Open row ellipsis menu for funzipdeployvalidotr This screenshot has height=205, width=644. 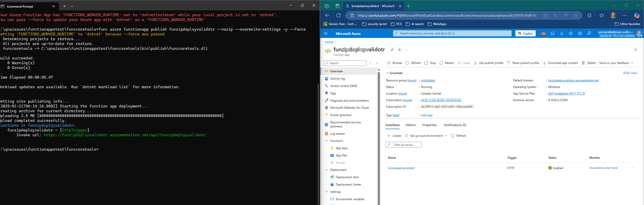tap(633, 168)
